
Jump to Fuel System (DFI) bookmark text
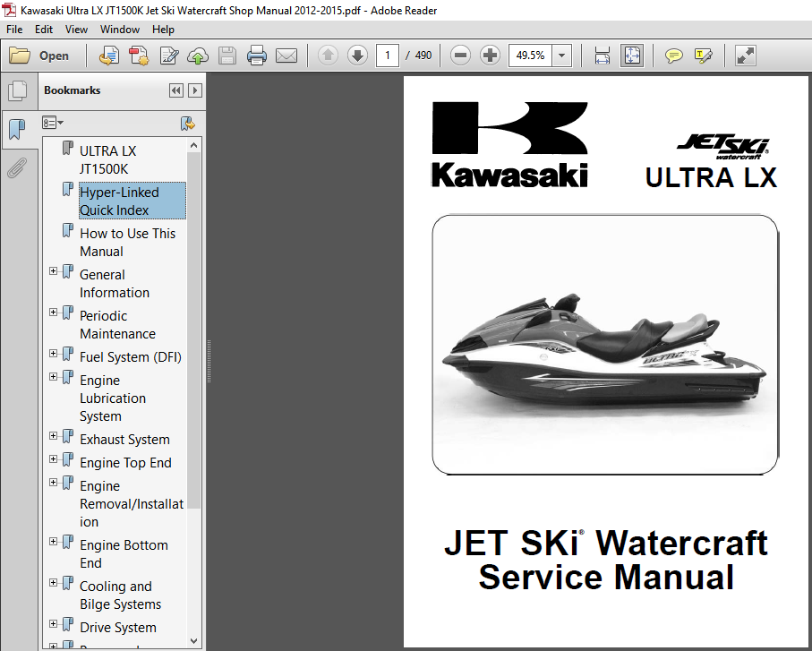point(131,357)
